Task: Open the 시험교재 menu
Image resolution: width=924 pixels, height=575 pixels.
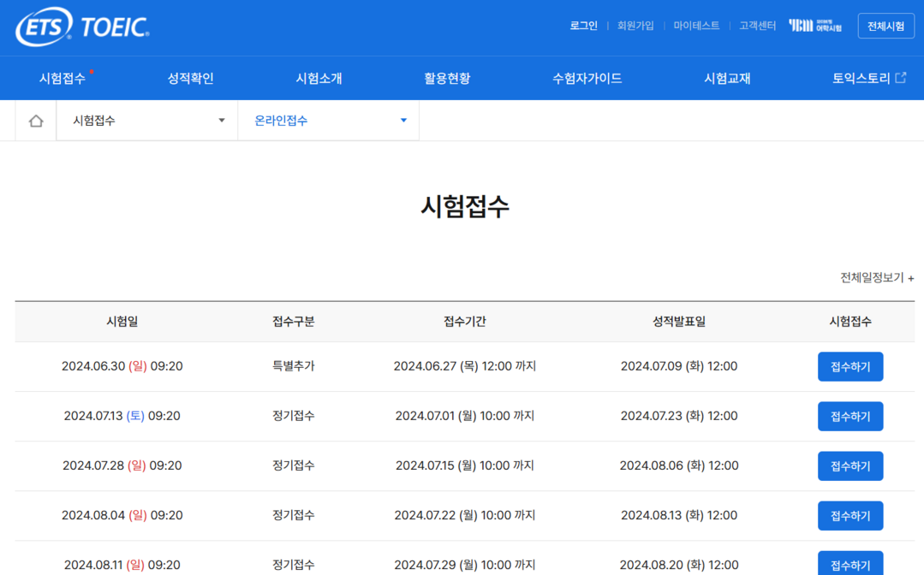Action: click(x=727, y=78)
